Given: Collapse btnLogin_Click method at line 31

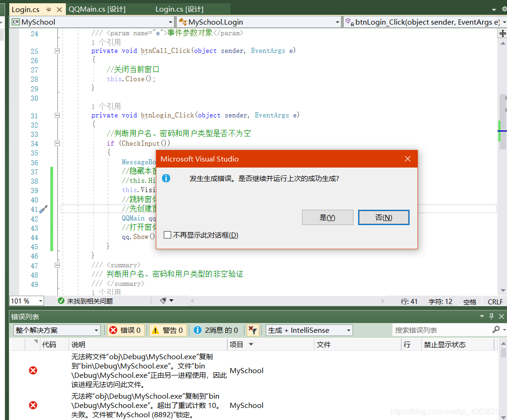Looking at the screenshot, I should click(57, 115).
